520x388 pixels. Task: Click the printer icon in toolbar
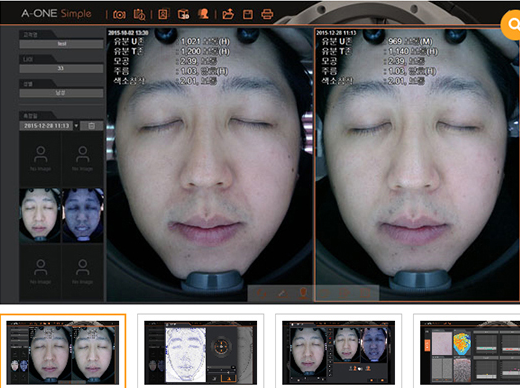[x=267, y=14]
